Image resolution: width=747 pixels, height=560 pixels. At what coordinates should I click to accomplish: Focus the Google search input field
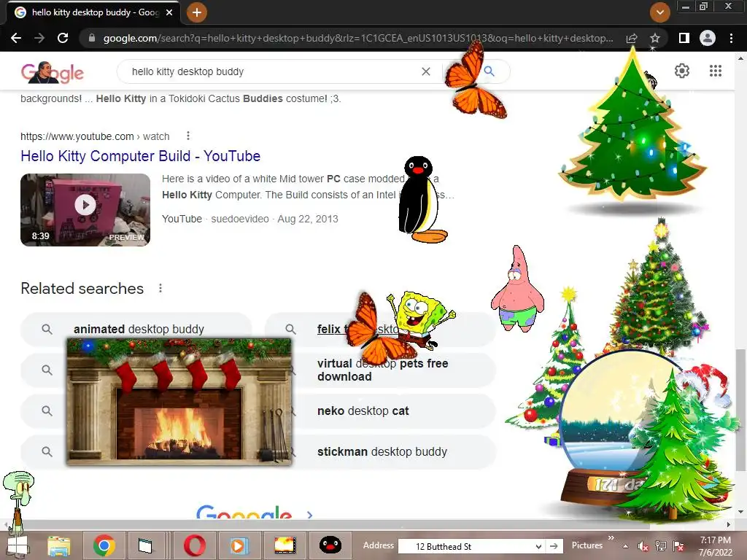271,71
